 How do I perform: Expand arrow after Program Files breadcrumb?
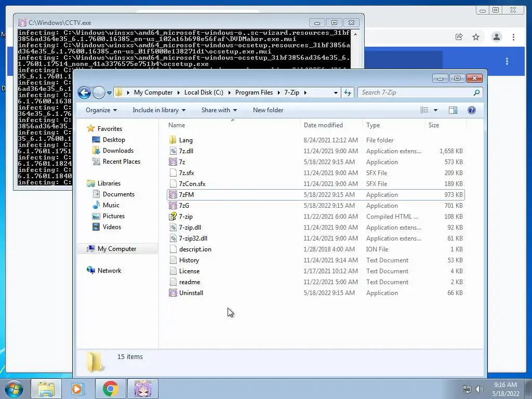[278, 92]
